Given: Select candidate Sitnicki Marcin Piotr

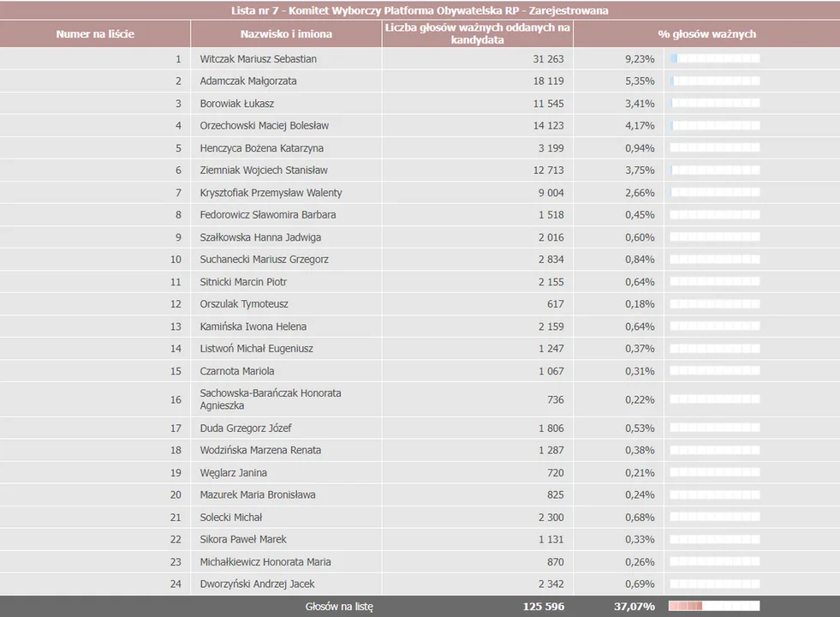Looking at the screenshot, I should click(243, 282).
